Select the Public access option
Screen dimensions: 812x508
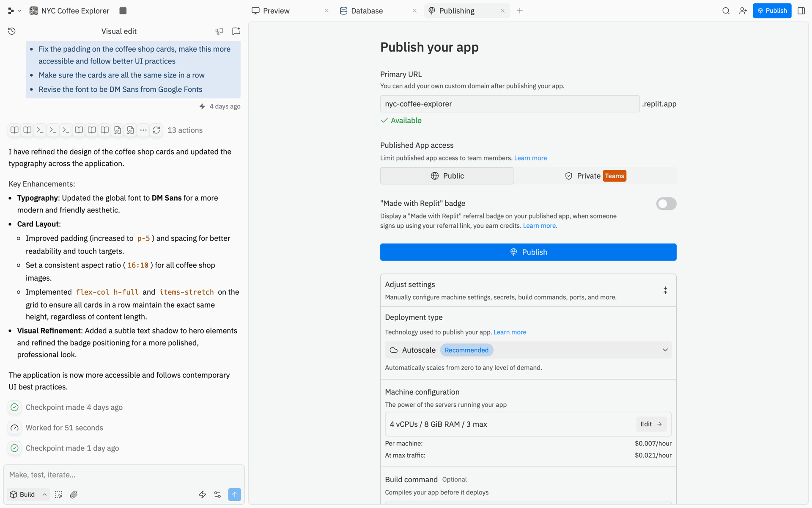447,176
